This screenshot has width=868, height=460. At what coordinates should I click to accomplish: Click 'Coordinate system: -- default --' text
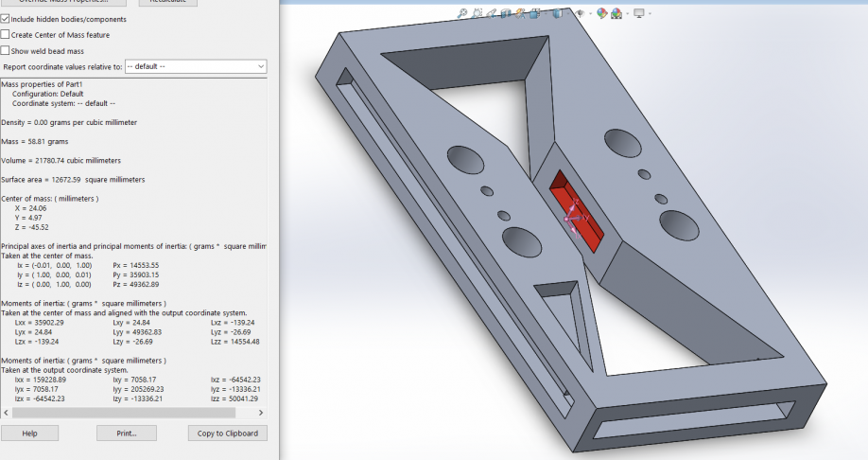(x=63, y=103)
